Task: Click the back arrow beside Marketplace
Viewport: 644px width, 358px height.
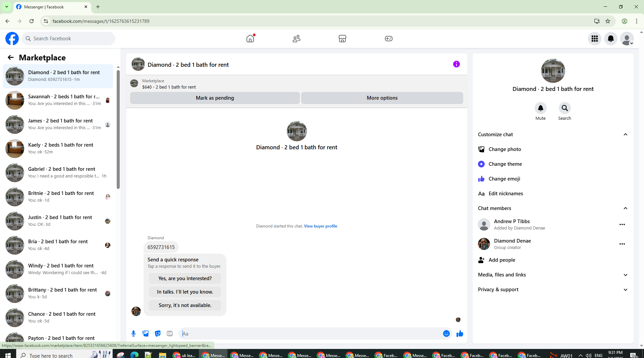Action: [11, 57]
